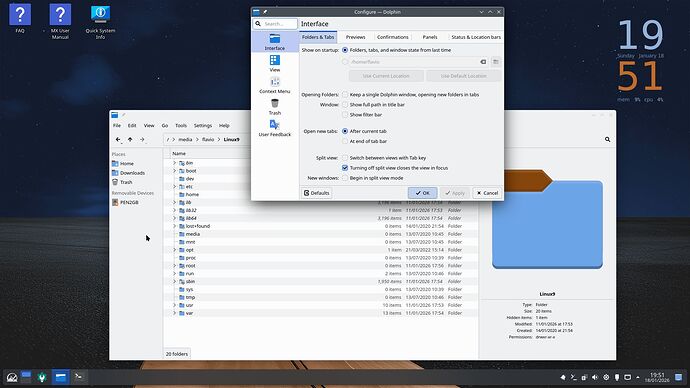Expand the bin folder in the tree
This screenshot has width=690, height=388.
tap(174, 163)
